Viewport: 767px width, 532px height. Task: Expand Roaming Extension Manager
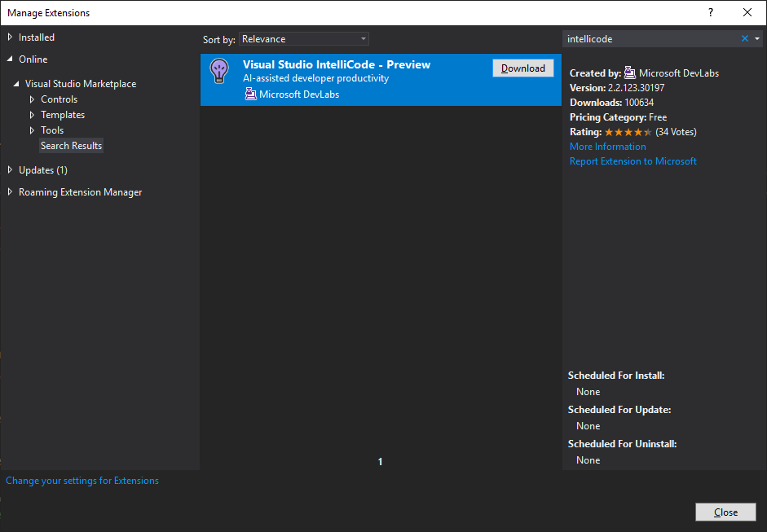[x=10, y=191]
